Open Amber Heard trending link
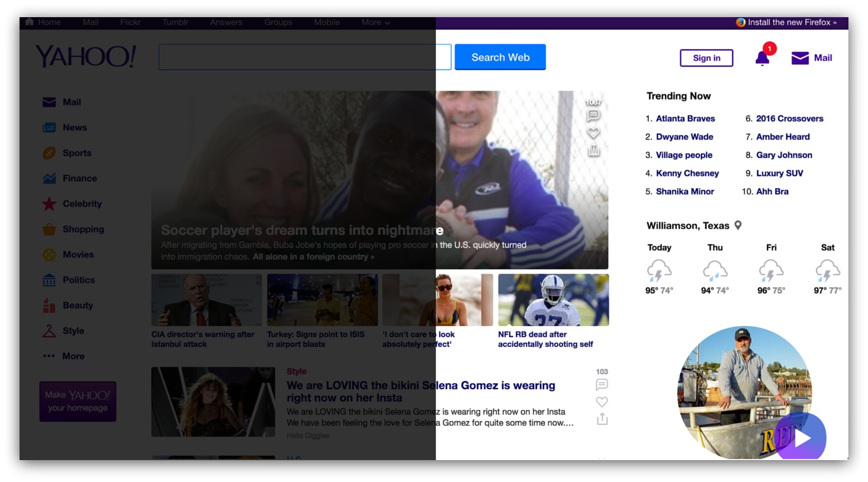The width and height of the screenshot is (868, 482). click(x=783, y=137)
